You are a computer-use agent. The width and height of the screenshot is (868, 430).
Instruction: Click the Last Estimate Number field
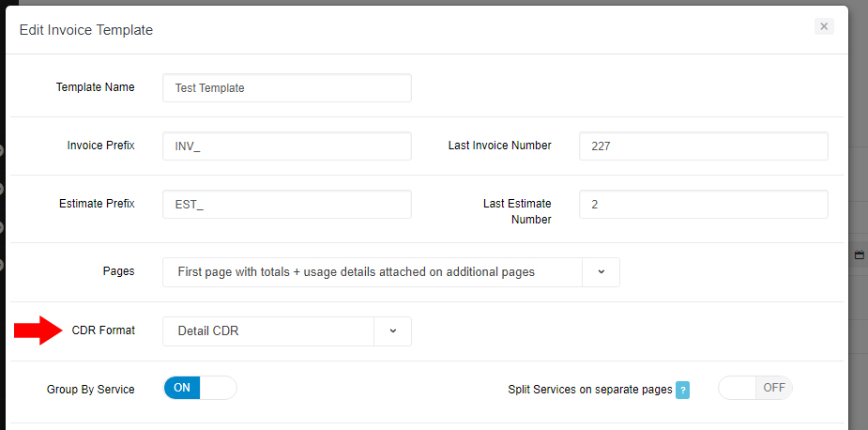tap(703, 205)
